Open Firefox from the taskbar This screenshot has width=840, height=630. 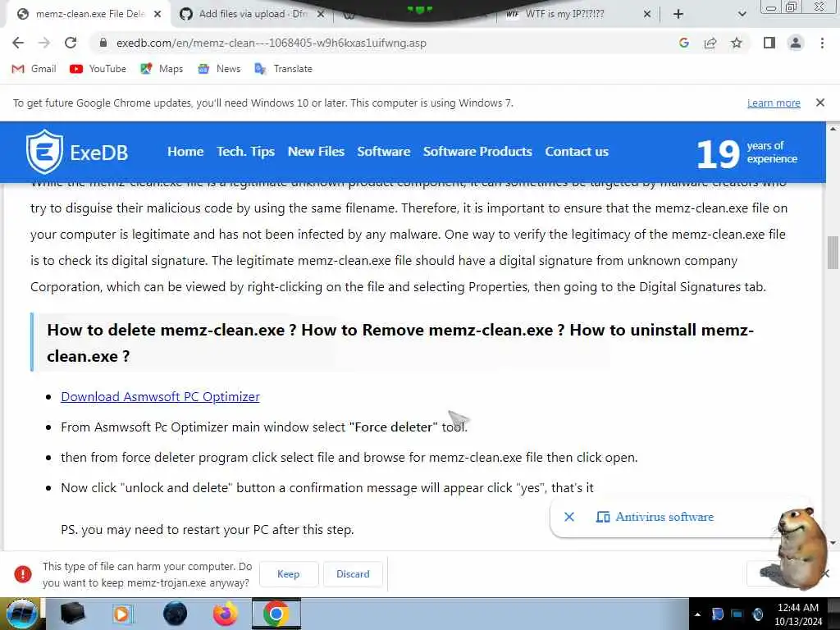pos(226,614)
